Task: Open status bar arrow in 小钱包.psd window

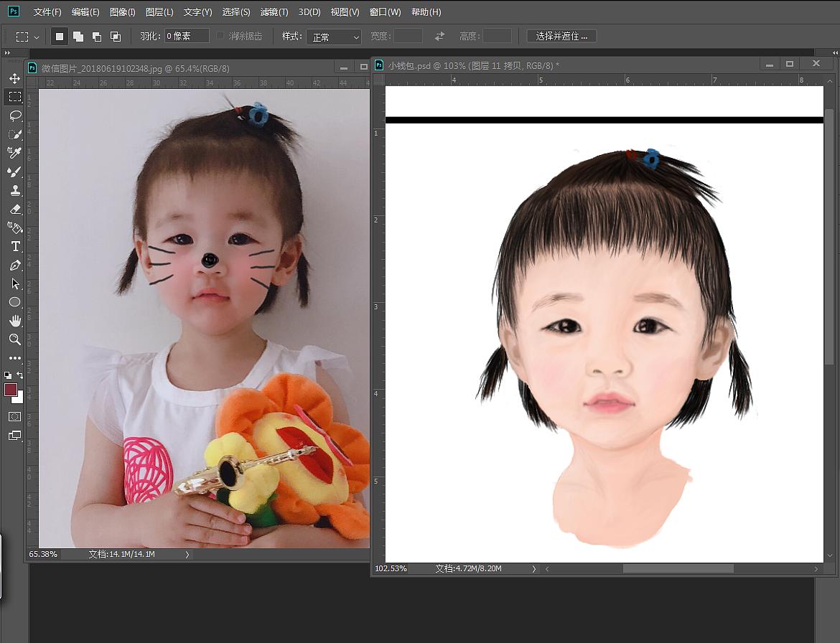Action: (533, 569)
